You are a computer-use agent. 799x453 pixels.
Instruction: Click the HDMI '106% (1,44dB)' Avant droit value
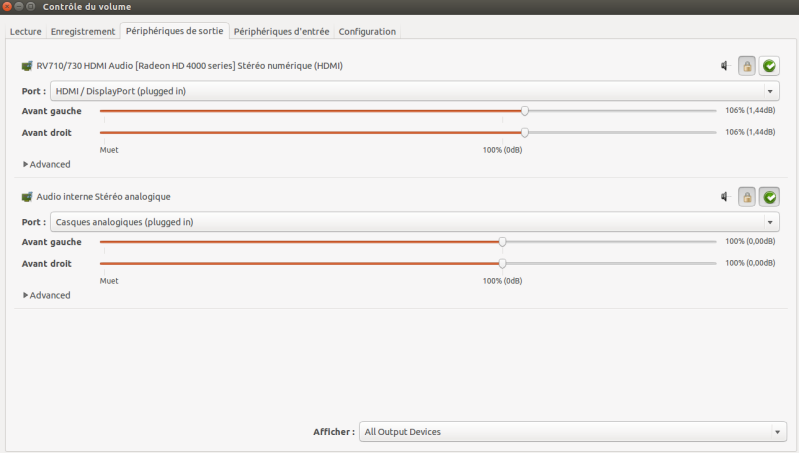point(750,132)
